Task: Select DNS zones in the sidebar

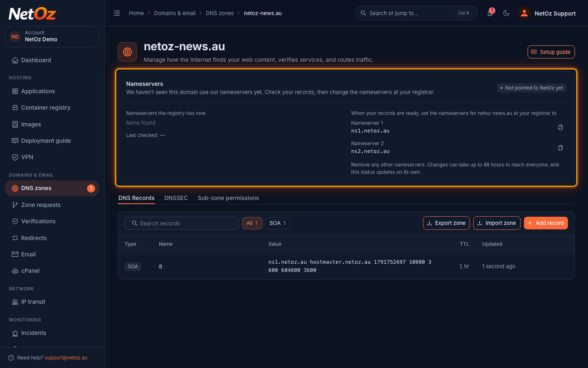Action: coord(52,188)
